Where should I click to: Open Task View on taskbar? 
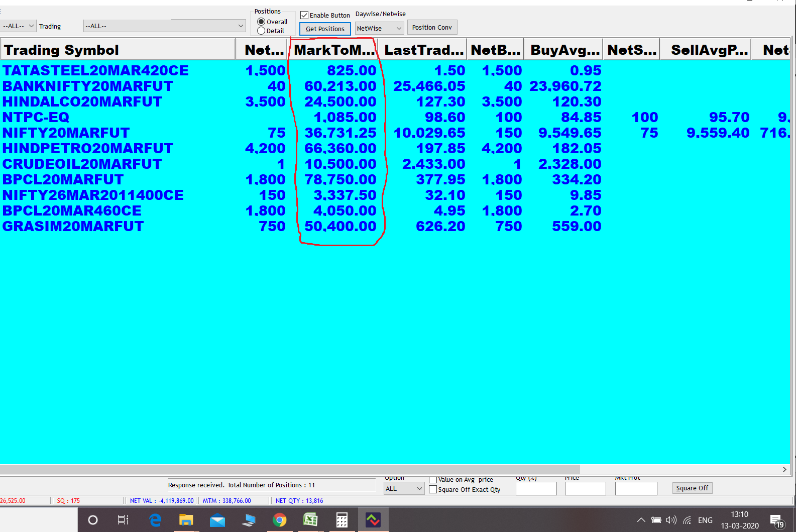[x=123, y=520]
